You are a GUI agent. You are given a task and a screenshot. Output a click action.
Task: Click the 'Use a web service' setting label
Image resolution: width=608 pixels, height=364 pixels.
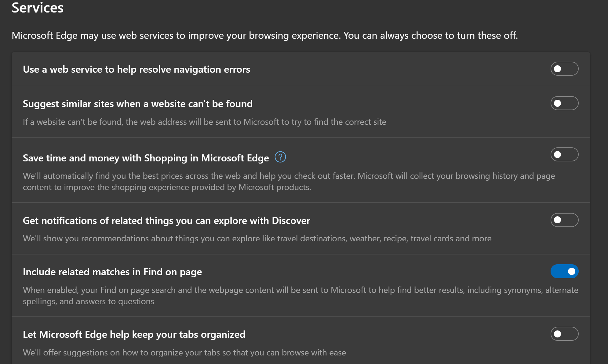pyautogui.click(x=136, y=69)
